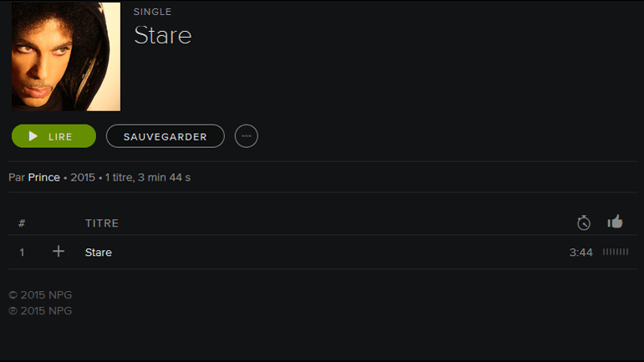Click the Prince album cover thumbnail
This screenshot has width=644, height=362.
(66, 57)
